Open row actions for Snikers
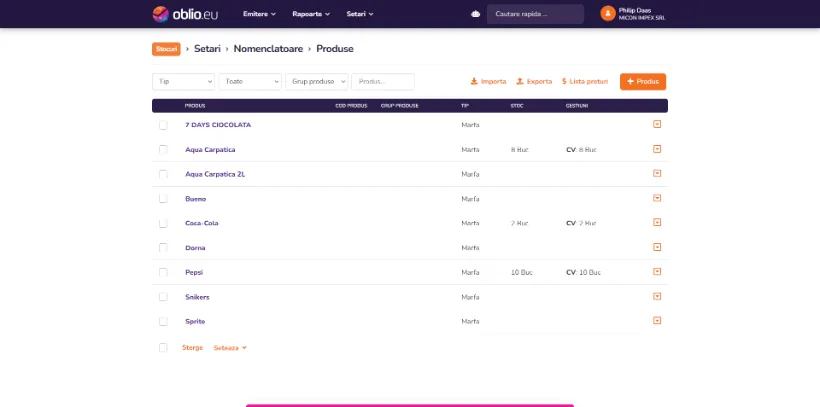The width and height of the screenshot is (820, 407). click(657, 296)
